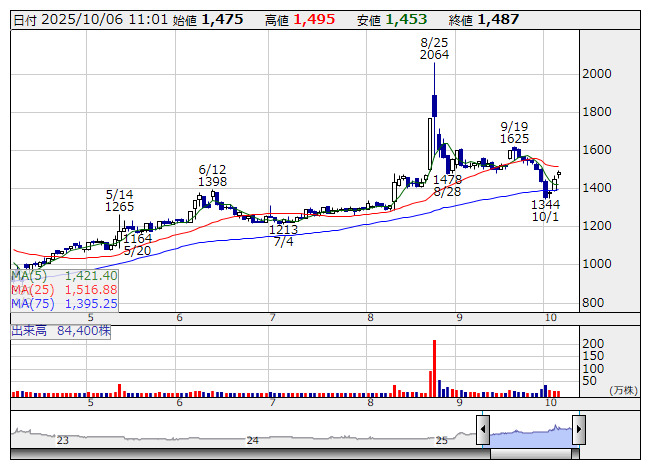Click the 200 volume axis label
This screenshot has height=470, width=653.
click(x=593, y=344)
